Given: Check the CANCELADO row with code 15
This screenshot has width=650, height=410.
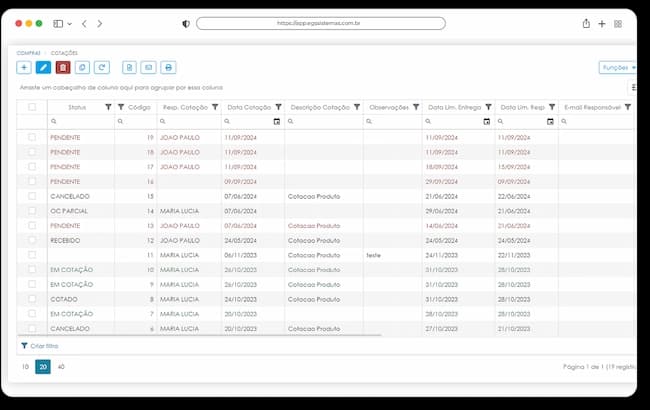Looking at the screenshot, I should pyautogui.click(x=32, y=196).
